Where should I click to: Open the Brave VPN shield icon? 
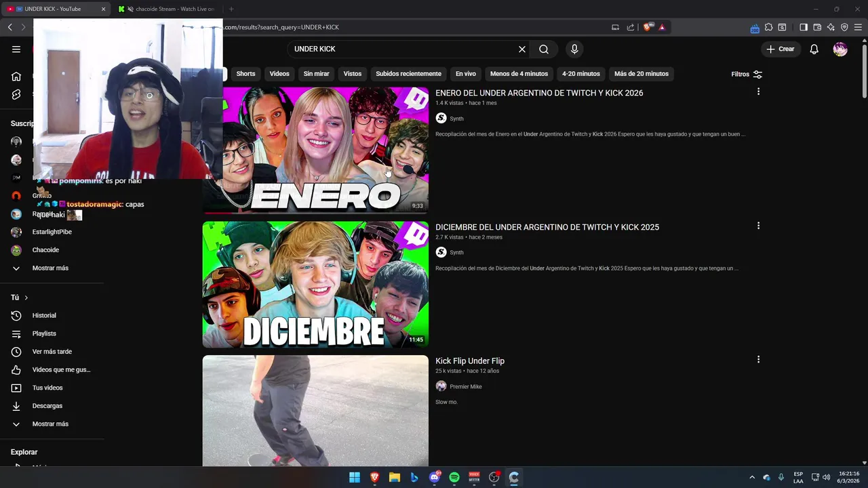(x=844, y=27)
